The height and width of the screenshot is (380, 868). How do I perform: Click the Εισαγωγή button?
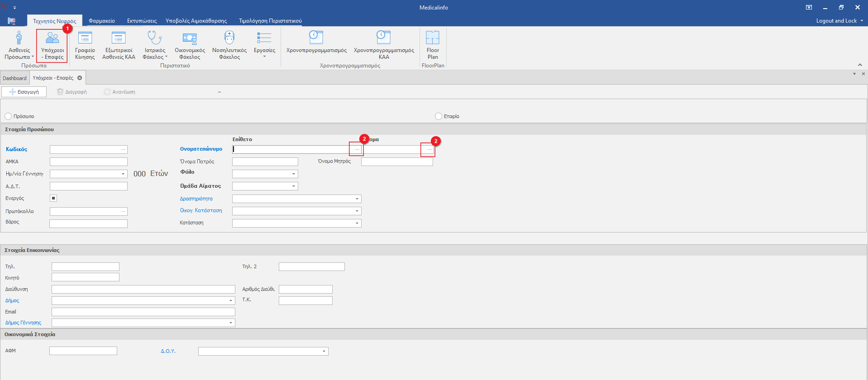pos(24,92)
